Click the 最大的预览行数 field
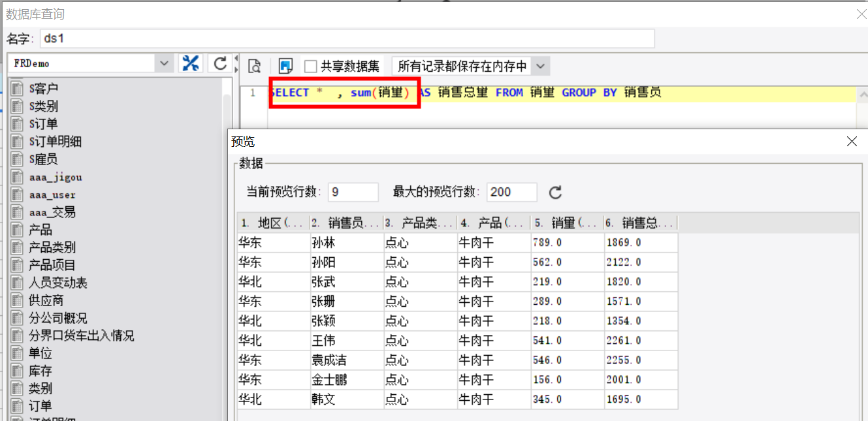Viewport: 868px width, 421px height. coord(512,192)
